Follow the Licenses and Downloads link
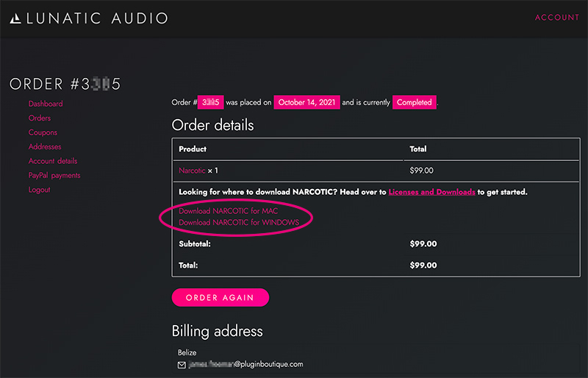The width and height of the screenshot is (588, 378). coord(431,192)
